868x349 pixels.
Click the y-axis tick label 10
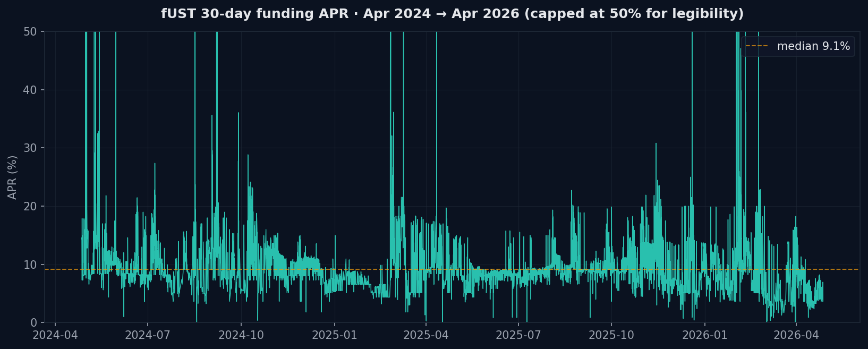(30, 265)
